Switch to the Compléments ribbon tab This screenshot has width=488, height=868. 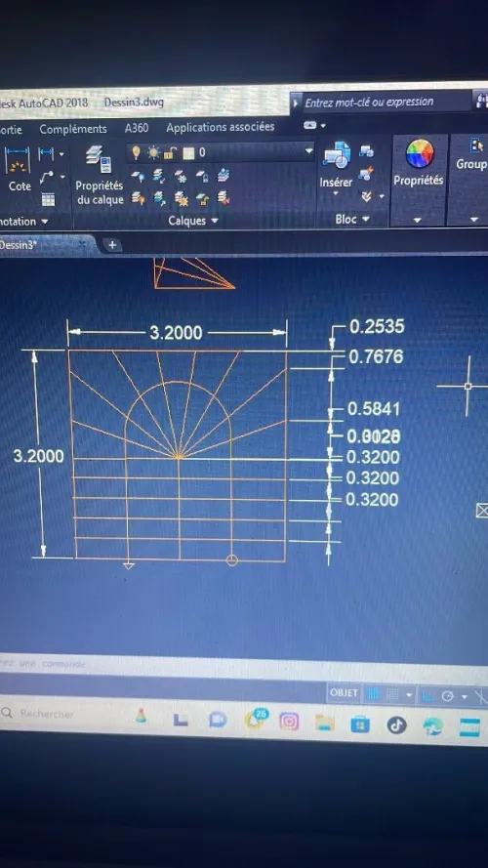pos(73,129)
